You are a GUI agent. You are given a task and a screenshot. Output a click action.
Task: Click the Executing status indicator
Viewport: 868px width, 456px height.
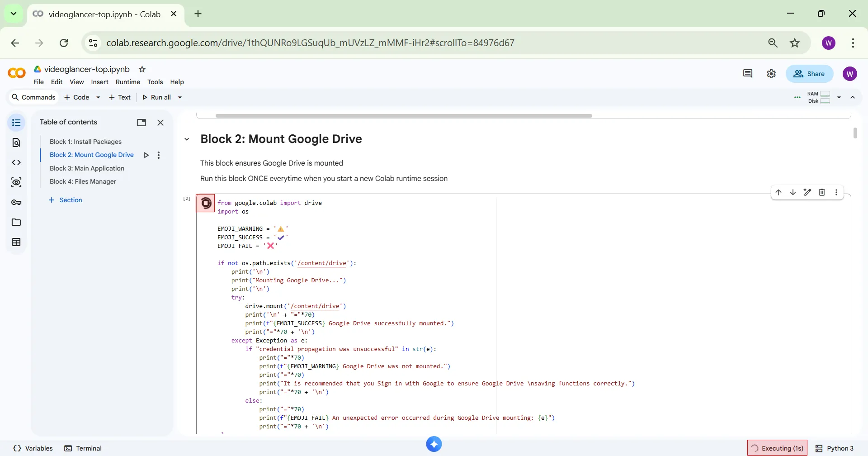tap(777, 448)
